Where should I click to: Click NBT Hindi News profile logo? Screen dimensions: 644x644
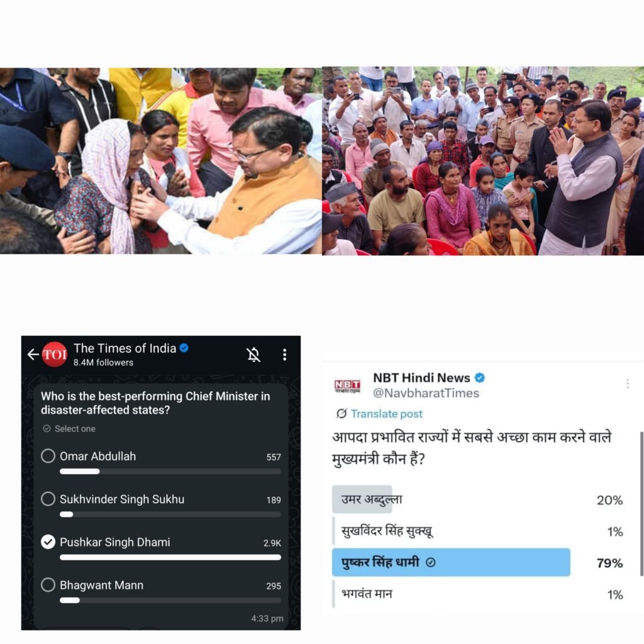click(x=347, y=386)
